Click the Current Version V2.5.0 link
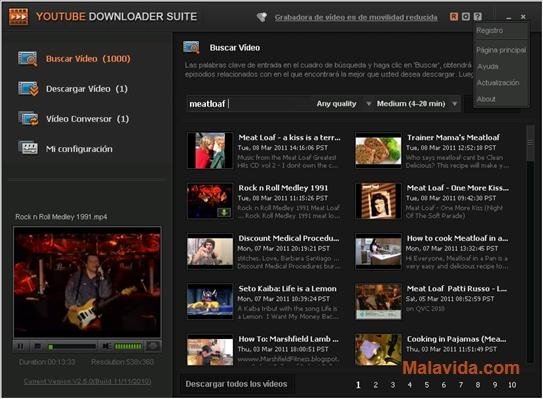Viewport: 543px width, 399px height. click(87, 381)
